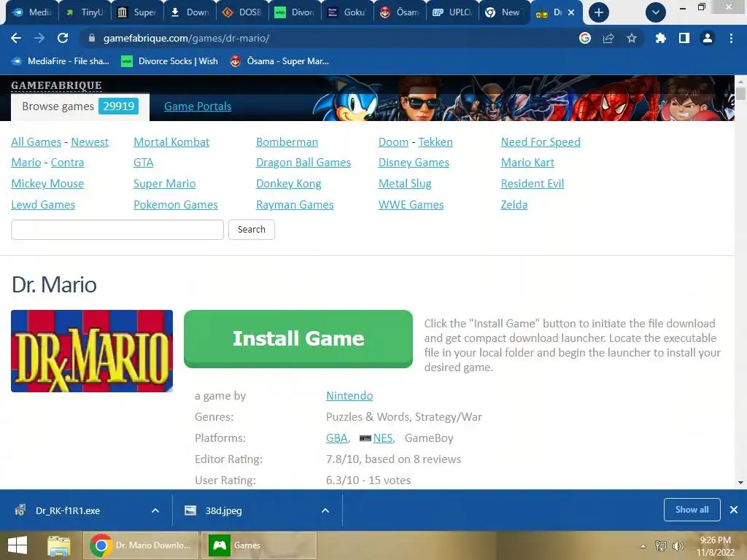The height and width of the screenshot is (560, 747).
Task: Open the Mortal Kombat link
Action: [x=171, y=142]
